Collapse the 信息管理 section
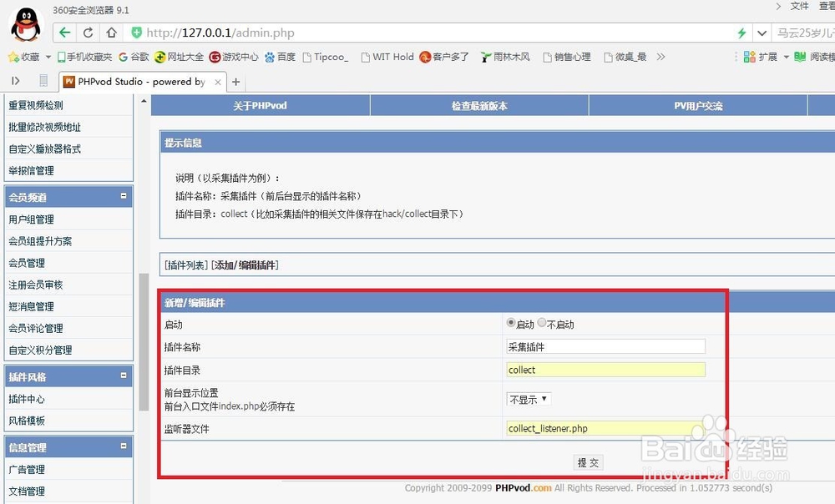The height and width of the screenshot is (504, 835). click(x=124, y=446)
